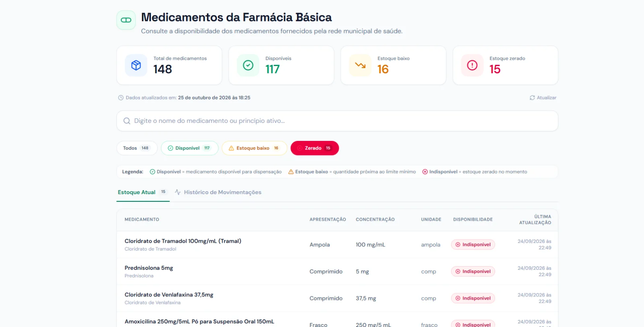Open the Total de medicamentos 148 card
The image size is (644, 327).
[x=169, y=65]
